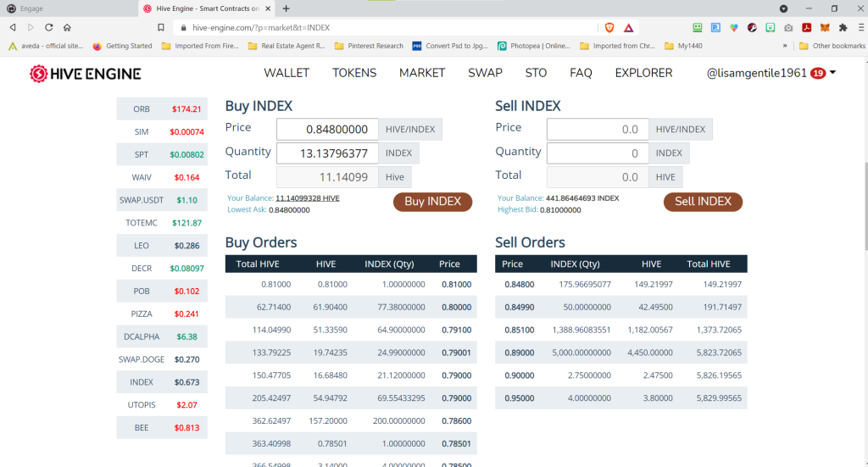
Task: Open the My1440 bookmark folder
Action: point(684,46)
